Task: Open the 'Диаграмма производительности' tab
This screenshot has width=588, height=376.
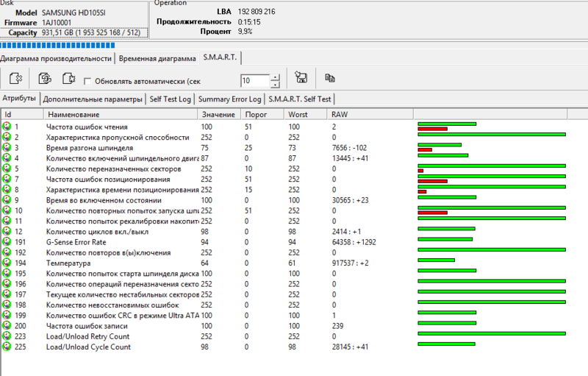Action: pyautogui.click(x=57, y=58)
